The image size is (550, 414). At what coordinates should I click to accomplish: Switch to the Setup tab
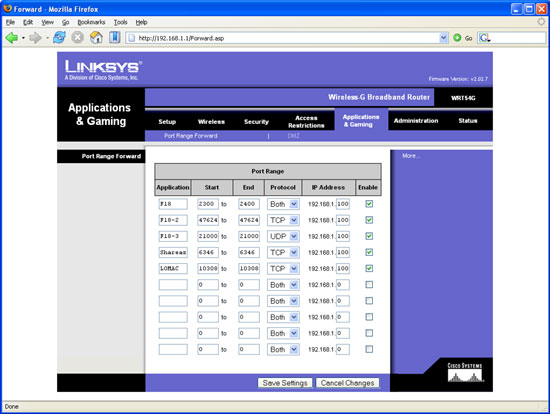click(167, 122)
